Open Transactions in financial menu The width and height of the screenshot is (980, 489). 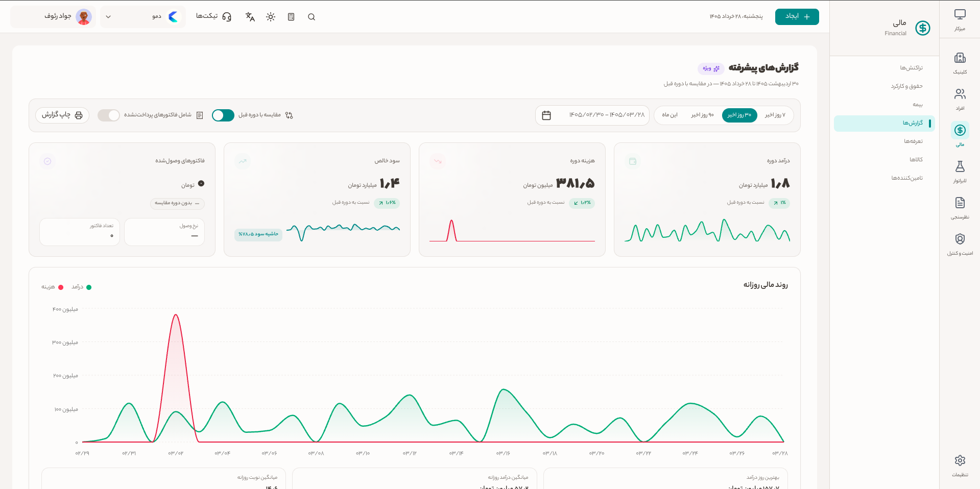[x=911, y=68]
